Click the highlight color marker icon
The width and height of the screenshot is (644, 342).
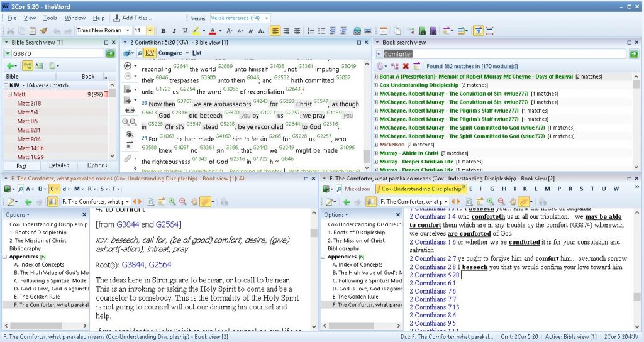tap(196, 30)
